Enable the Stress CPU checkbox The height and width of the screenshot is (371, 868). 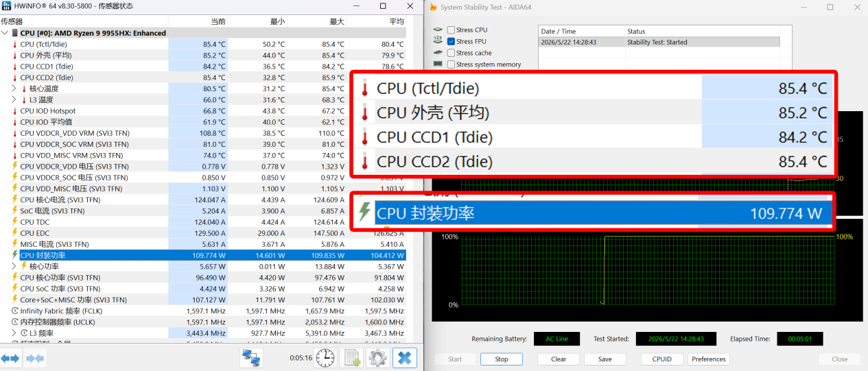(x=451, y=30)
